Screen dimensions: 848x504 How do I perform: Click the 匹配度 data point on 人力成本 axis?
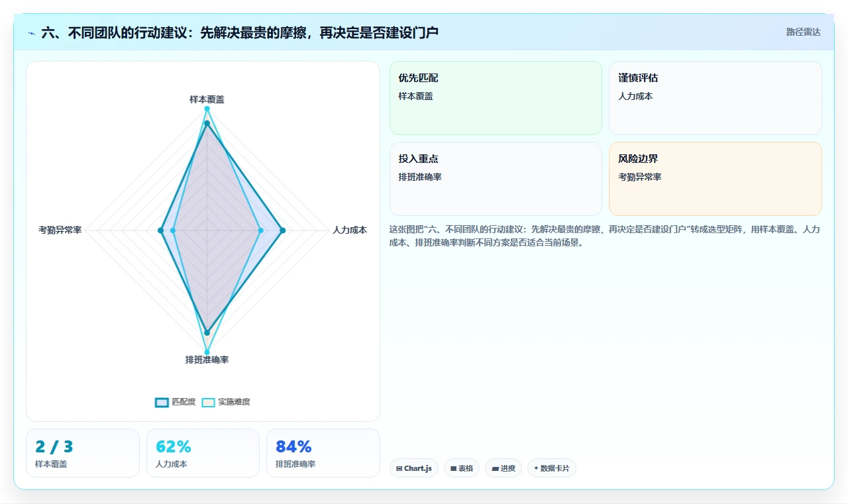(x=282, y=230)
